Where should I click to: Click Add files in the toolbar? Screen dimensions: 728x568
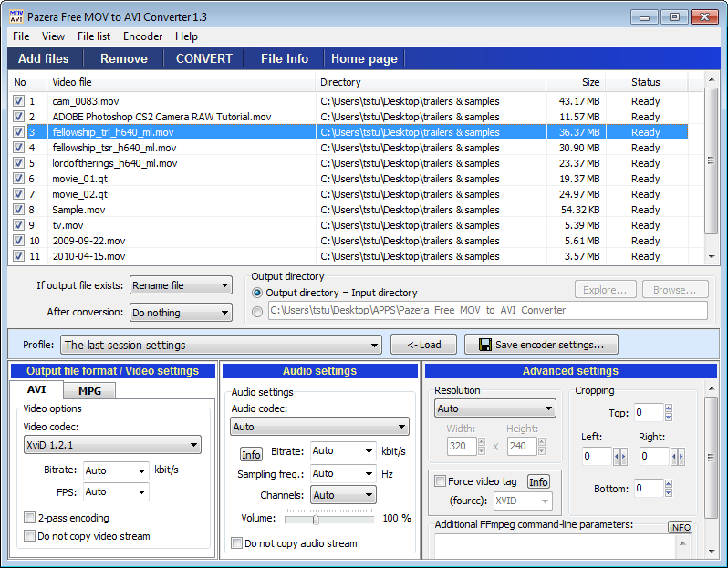point(44,58)
